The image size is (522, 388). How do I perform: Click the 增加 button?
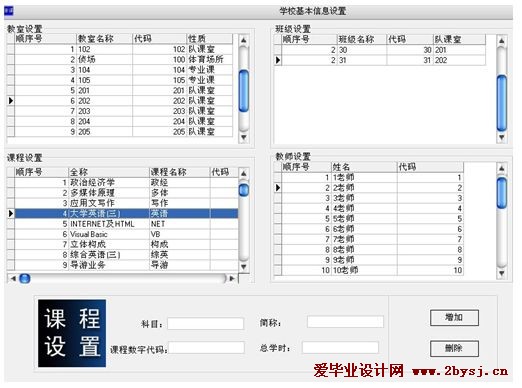[454, 318]
